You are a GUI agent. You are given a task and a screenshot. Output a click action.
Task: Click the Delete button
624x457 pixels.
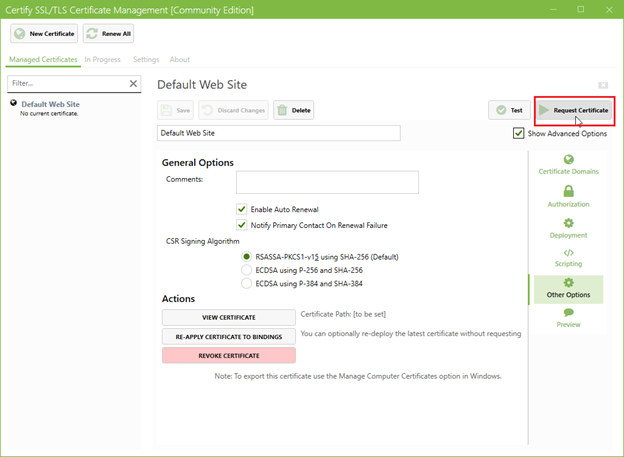294,110
